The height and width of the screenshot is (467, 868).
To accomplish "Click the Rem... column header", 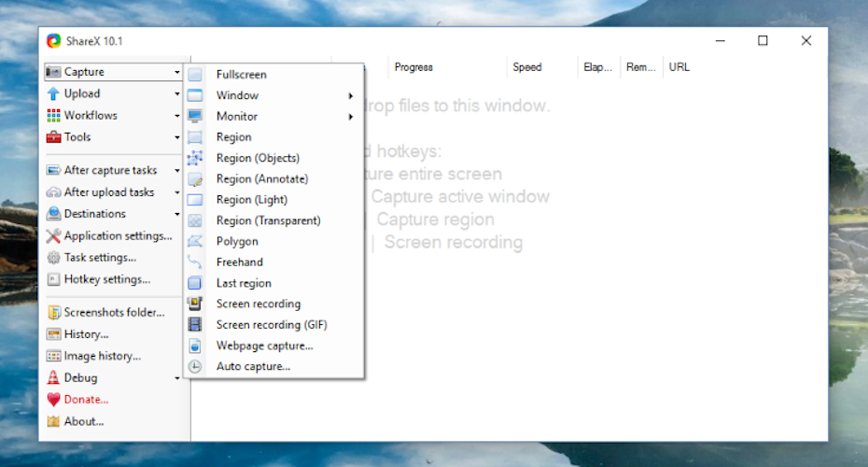I will click(641, 67).
